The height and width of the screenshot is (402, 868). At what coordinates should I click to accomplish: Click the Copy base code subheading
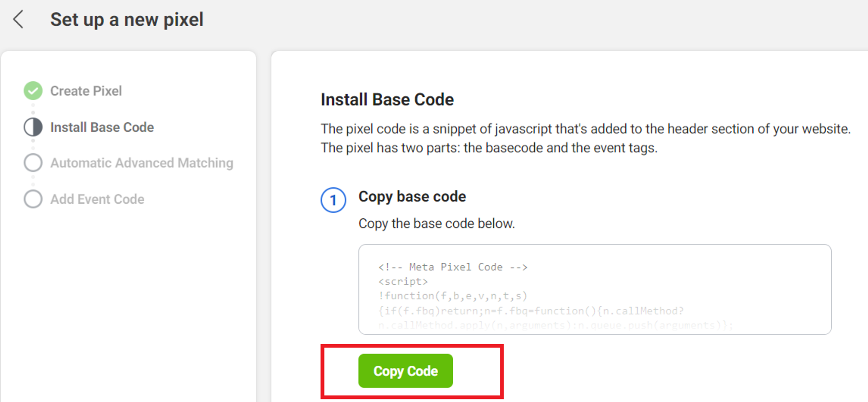412,197
